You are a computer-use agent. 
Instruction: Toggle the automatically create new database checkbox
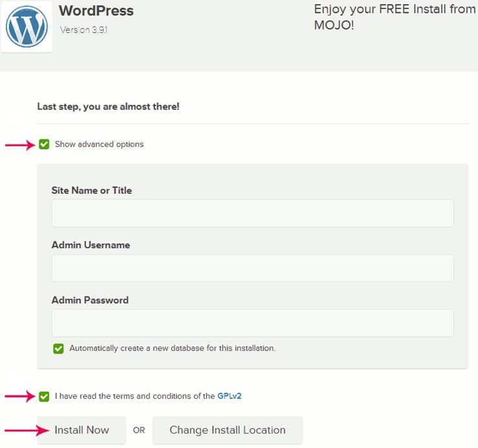pyautogui.click(x=58, y=348)
